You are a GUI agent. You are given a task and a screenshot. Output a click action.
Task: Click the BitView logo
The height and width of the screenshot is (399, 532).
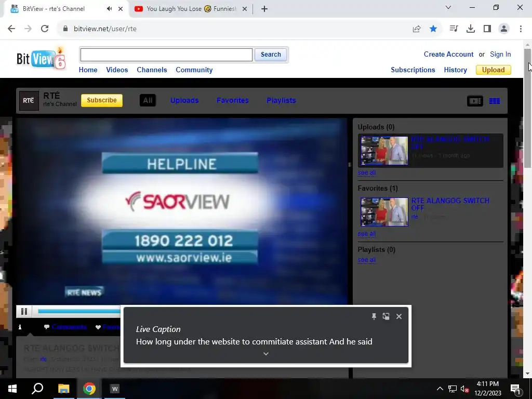click(41, 58)
